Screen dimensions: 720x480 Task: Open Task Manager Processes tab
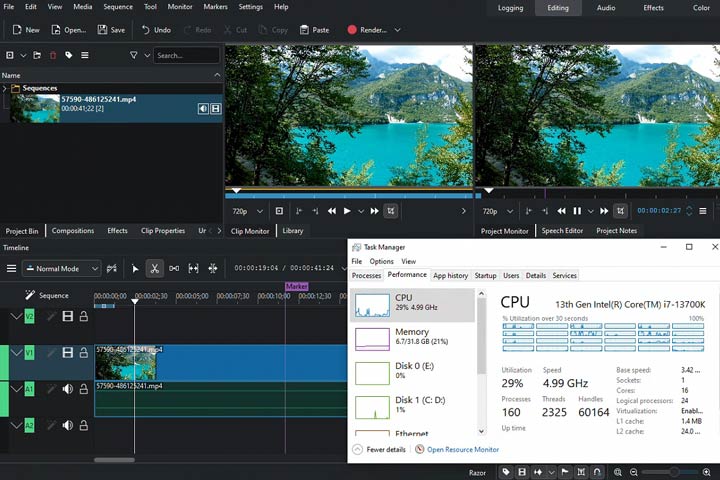[366, 275]
